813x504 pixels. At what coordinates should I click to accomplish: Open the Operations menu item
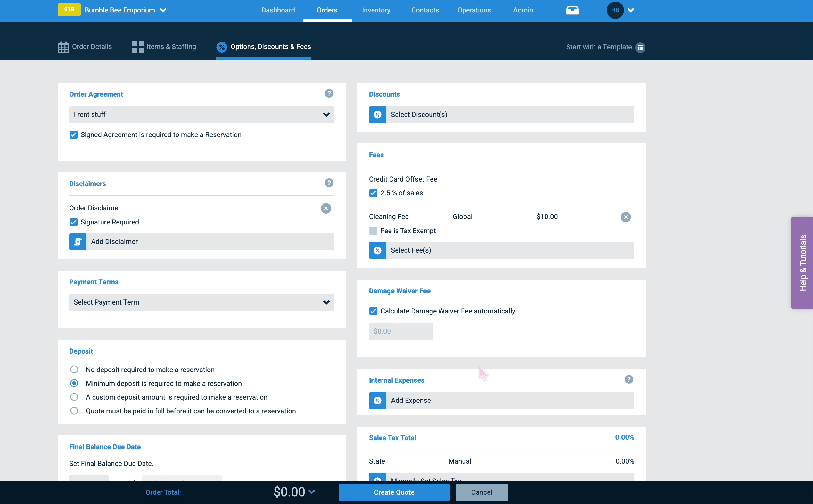pos(474,10)
